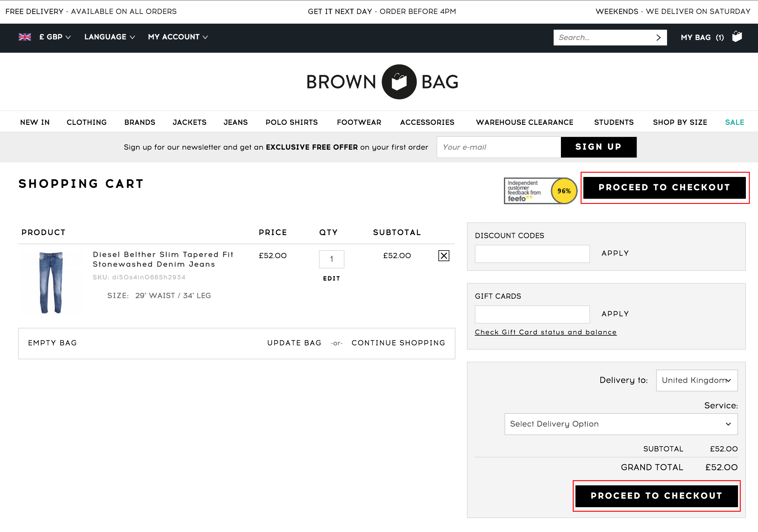The image size is (758, 532).
Task: Open Diesel Belther Slim Tapered jeans link
Action: [163, 259]
